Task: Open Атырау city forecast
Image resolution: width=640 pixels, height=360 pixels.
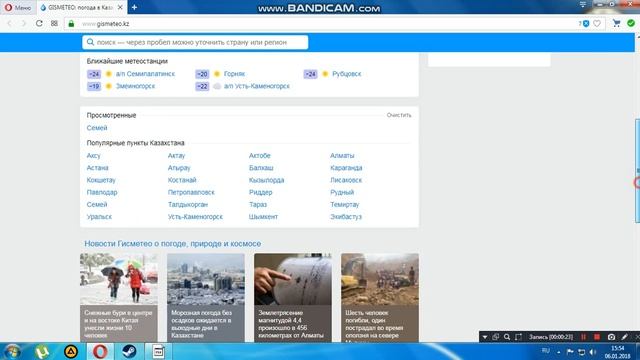Action: click(179, 168)
